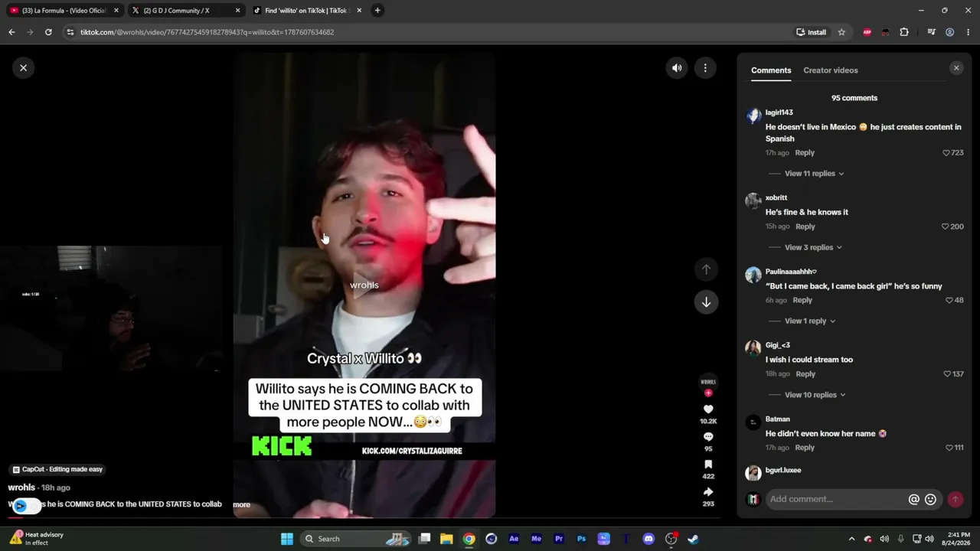Click the Add comment text field
Viewport: 980px width, 551px height.
tap(836, 500)
